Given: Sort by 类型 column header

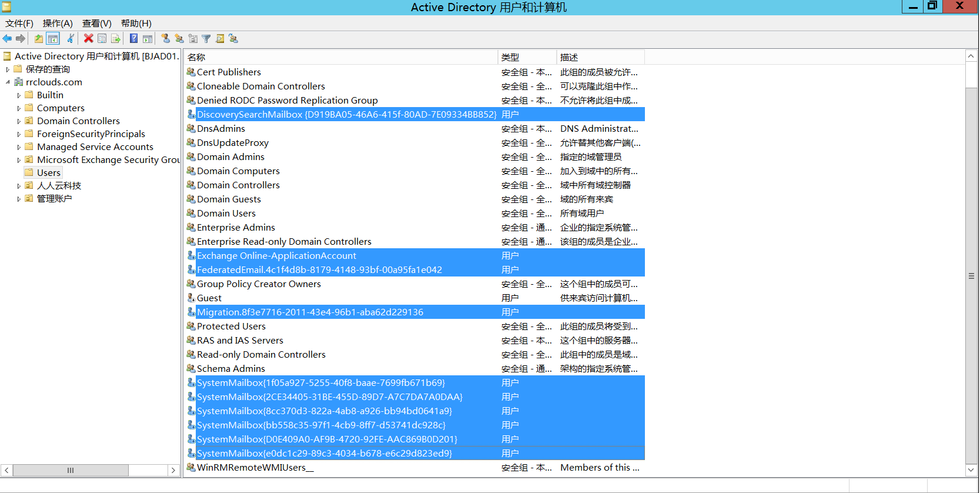Looking at the screenshot, I should (527, 57).
